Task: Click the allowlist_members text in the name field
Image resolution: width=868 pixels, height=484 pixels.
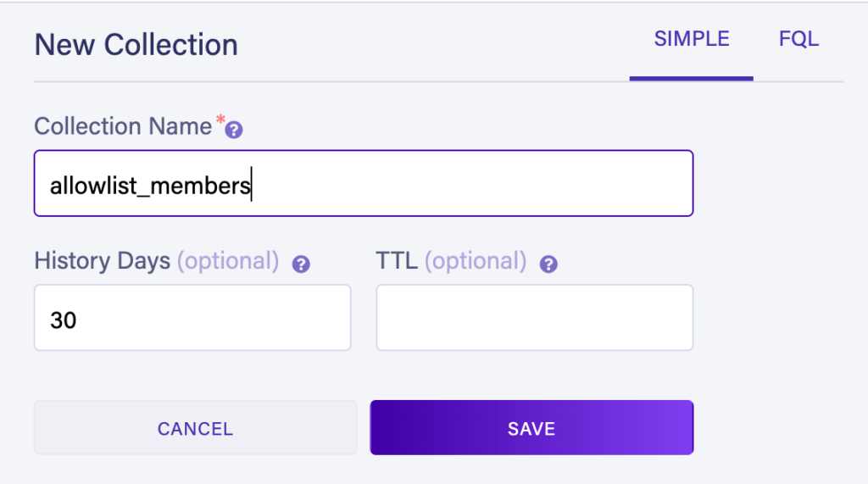Action: click(149, 186)
